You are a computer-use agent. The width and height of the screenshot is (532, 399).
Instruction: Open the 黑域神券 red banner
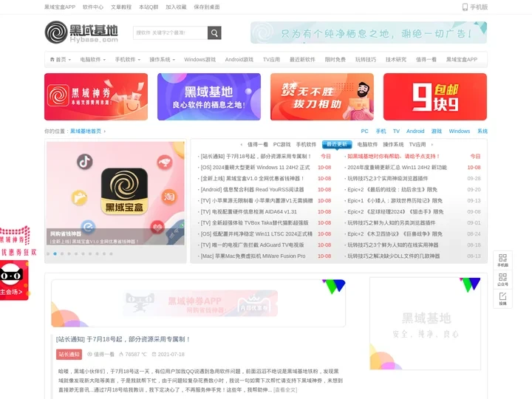[x=96, y=97]
